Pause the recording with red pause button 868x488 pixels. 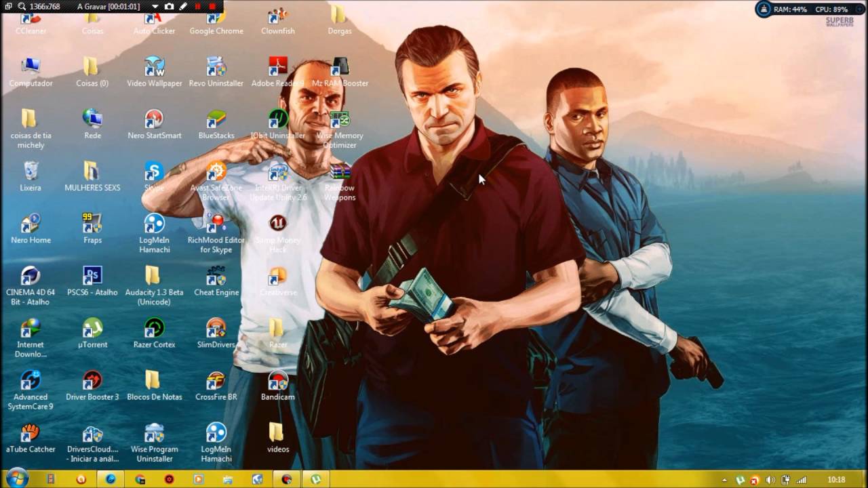(x=198, y=6)
